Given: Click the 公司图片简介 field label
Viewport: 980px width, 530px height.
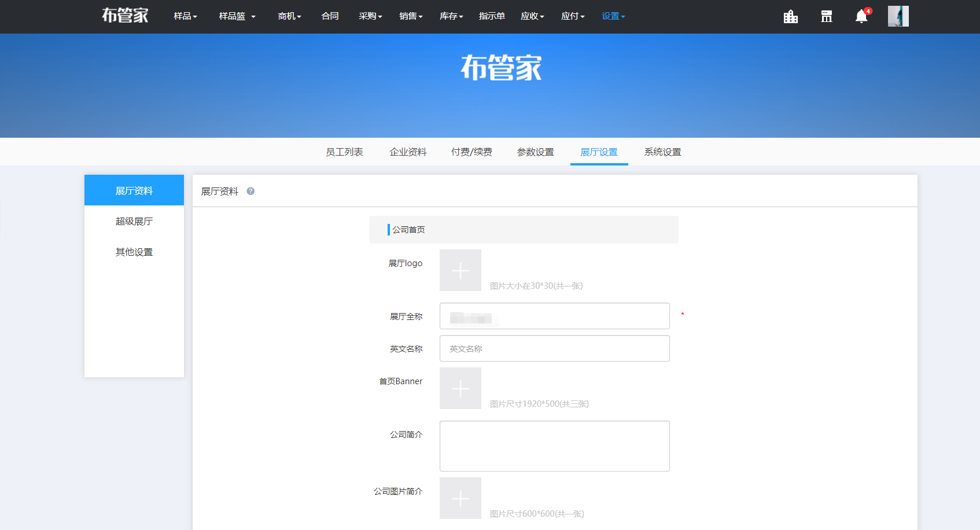Looking at the screenshot, I should (398, 491).
